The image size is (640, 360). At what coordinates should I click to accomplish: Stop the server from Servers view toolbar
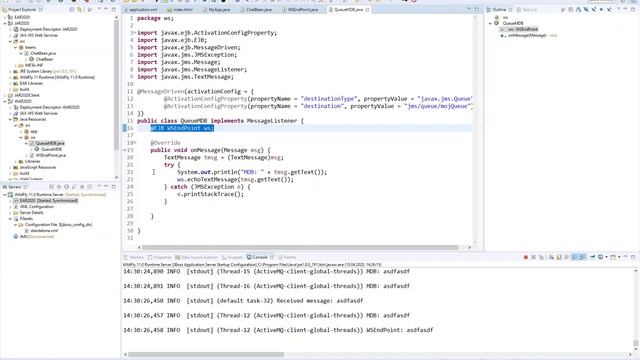82,187
